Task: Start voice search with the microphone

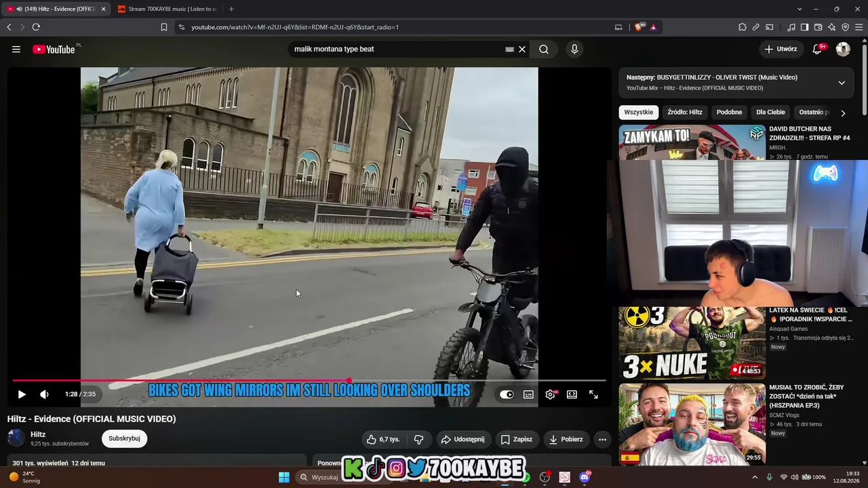Action: (574, 49)
